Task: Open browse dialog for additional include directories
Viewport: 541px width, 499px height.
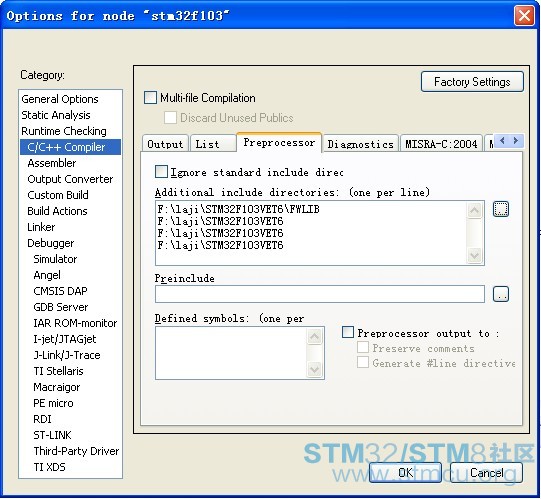Action: (x=501, y=209)
